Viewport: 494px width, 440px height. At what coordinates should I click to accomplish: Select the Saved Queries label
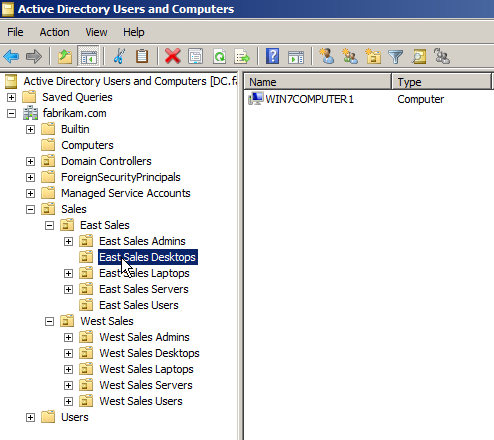pyautogui.click(x=77, y=97)
